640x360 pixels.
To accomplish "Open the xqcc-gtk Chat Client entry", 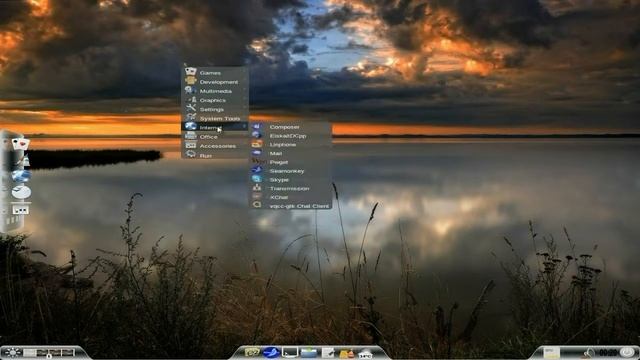I will (x=291, y=206).
